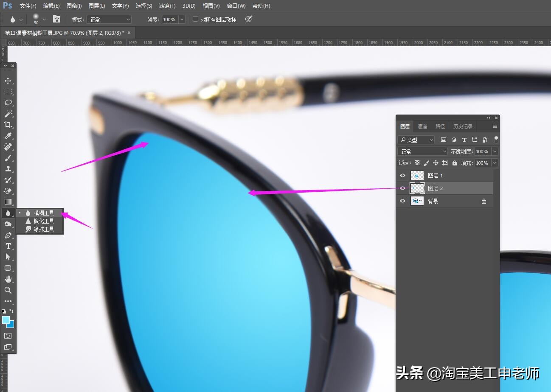The image size is (551, 392).
Task: Enable the 对所有图层取样 checkbox
Action: pyautogui.click(x=196, y=19)
